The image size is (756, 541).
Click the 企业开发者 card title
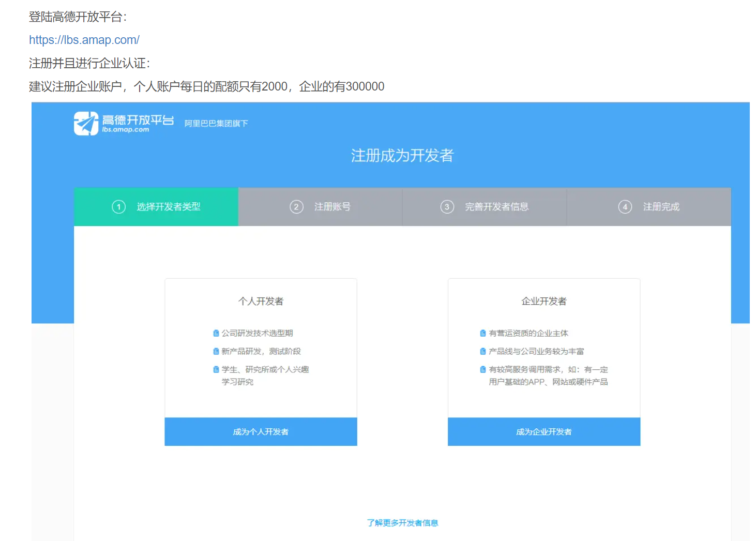[544, 301]
